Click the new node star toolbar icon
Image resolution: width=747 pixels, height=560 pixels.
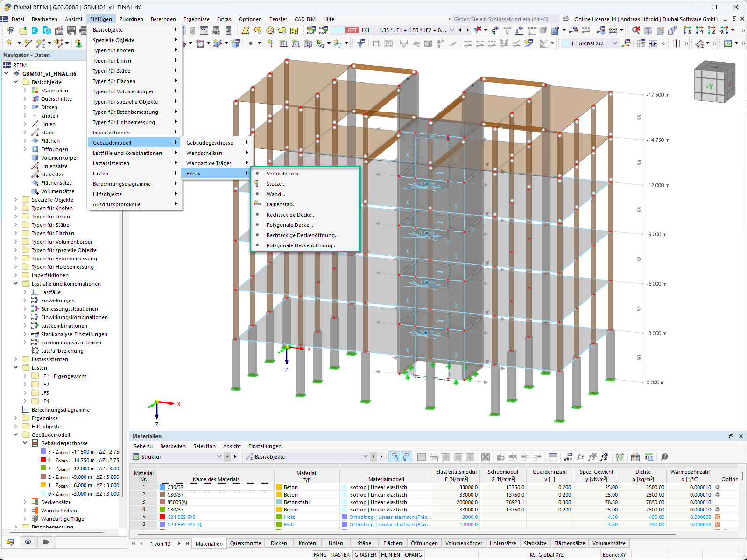[x=9, y=43]
